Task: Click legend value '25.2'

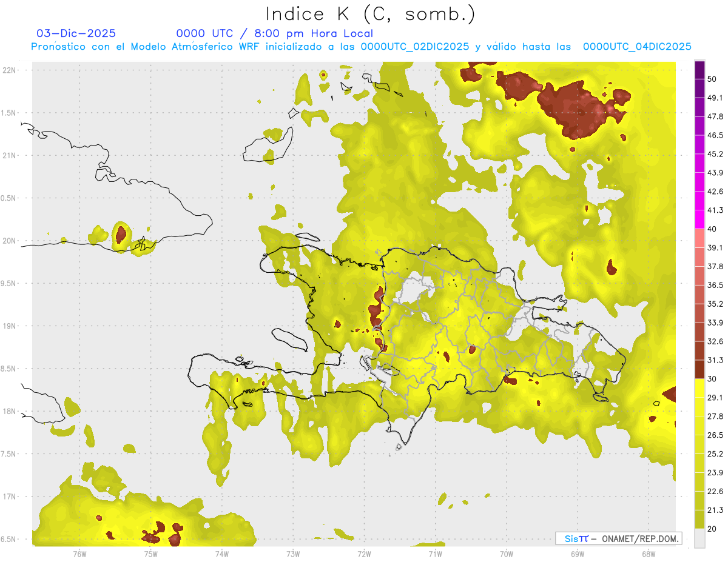Action: pyautogui.click(x=715, y=453)
